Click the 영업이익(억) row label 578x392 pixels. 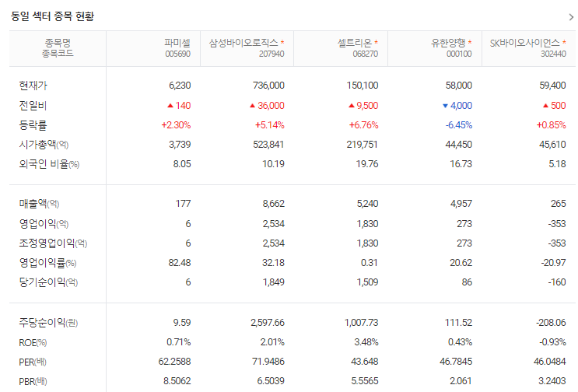click(44, 224)
